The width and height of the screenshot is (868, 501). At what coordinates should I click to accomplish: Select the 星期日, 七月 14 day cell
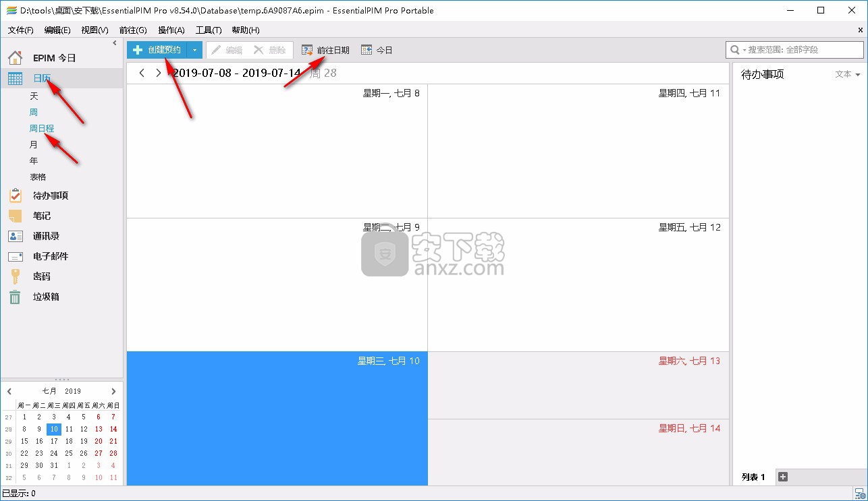[x=578, y=452]
